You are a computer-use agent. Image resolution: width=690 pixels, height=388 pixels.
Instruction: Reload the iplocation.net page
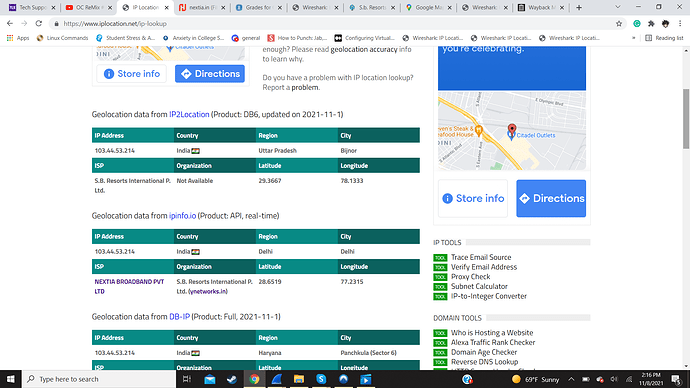[x=39, y=24]
